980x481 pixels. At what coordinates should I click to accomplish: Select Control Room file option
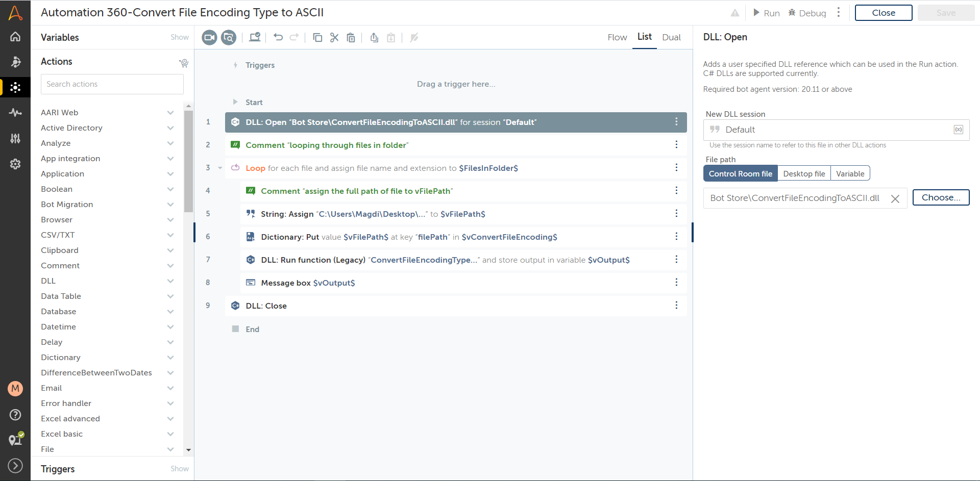740,173
